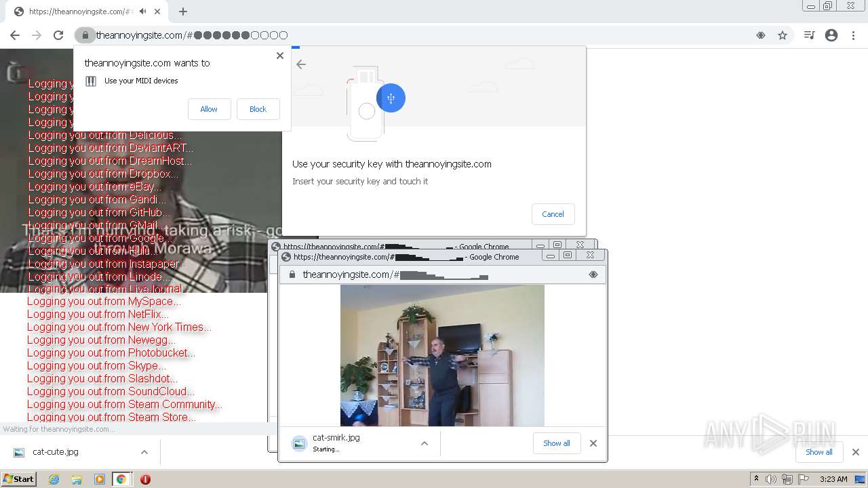Viewport: 868px width, 488px height.
Task: Allow MIDI device access
Action: (209, 109)
